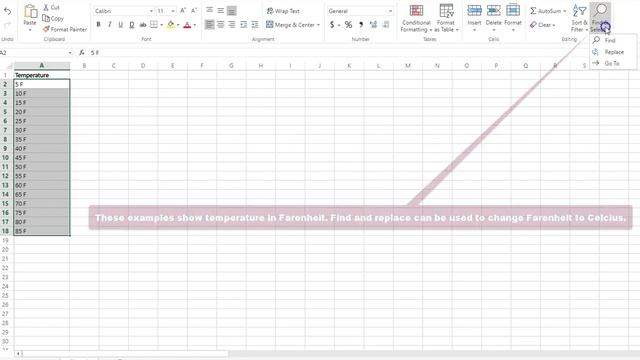Align text to middle vertically
Viewport: 640px width, 360px height.
pyautogui.click(x=220, y=10)
